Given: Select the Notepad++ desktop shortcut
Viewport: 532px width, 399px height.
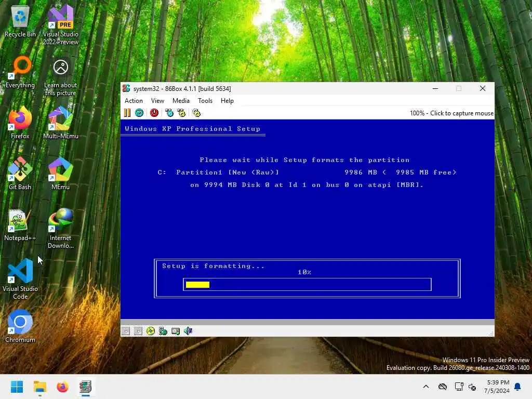Looking at the screenshot, I should coord(20,225).
